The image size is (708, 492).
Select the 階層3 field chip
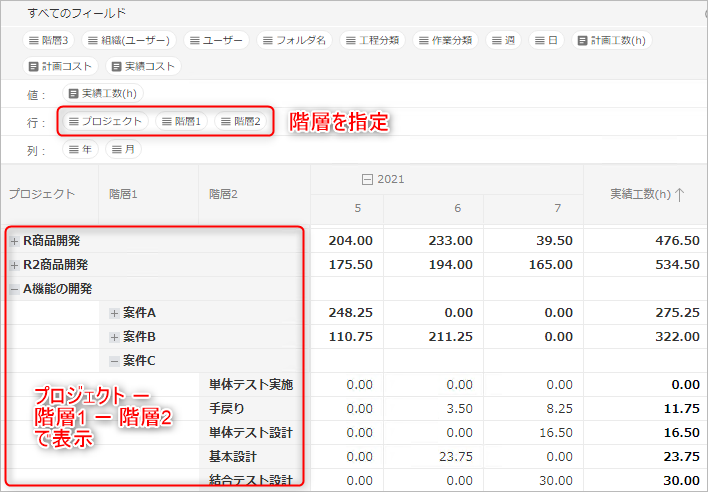(49, 41)
